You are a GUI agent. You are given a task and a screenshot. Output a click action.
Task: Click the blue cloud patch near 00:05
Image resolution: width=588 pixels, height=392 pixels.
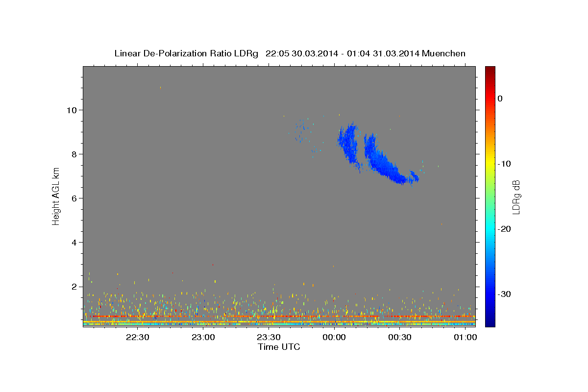coord(349,144)
